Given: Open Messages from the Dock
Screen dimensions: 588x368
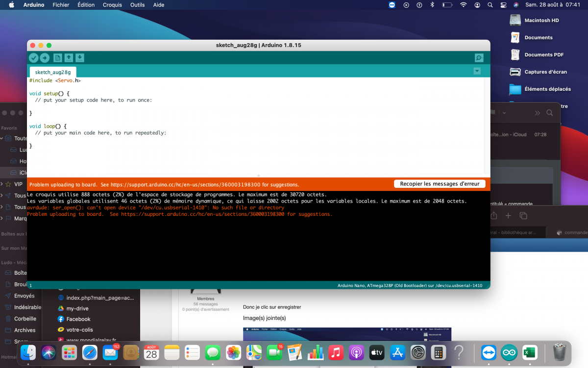Looking at the screenshot, I should (x=213, y=352).
